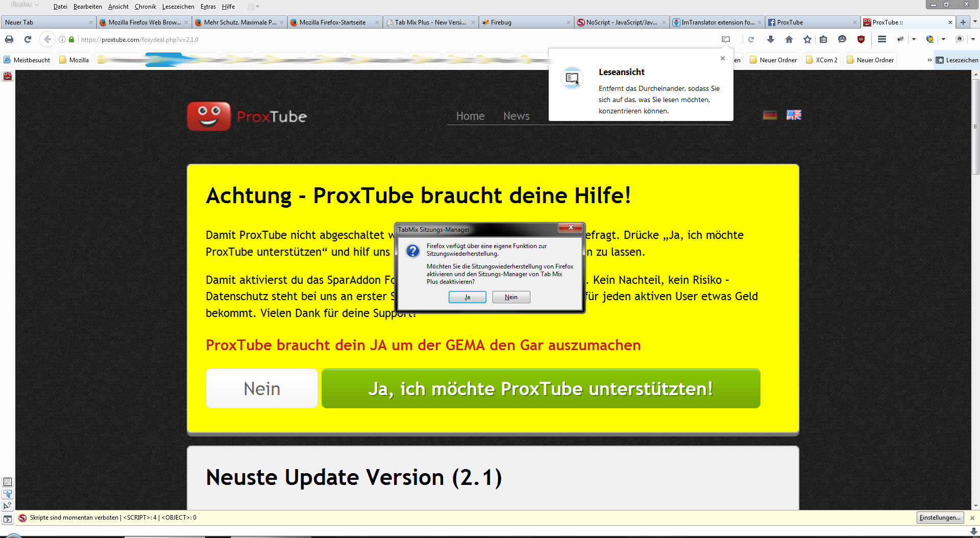The height and width of the screenshot is (538, 980).
Task: Expand the dropdown beside speech bubble icon
Action: click(x=973, y=39)
